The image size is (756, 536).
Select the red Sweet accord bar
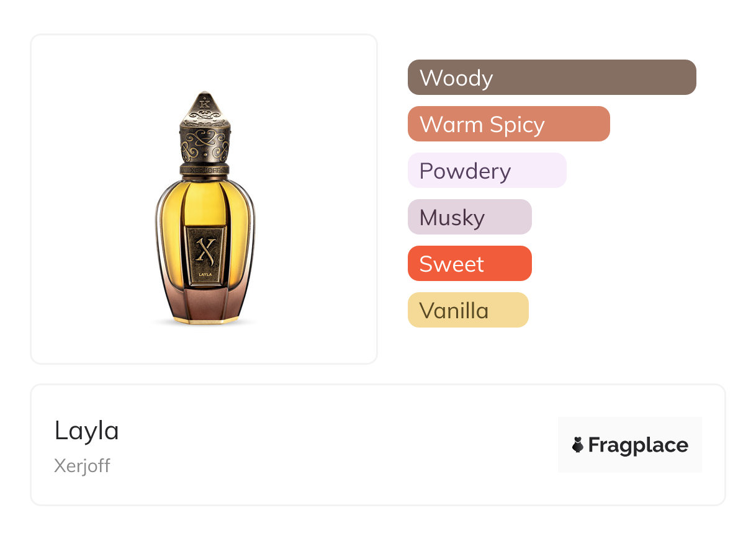[x=469, y=264]
